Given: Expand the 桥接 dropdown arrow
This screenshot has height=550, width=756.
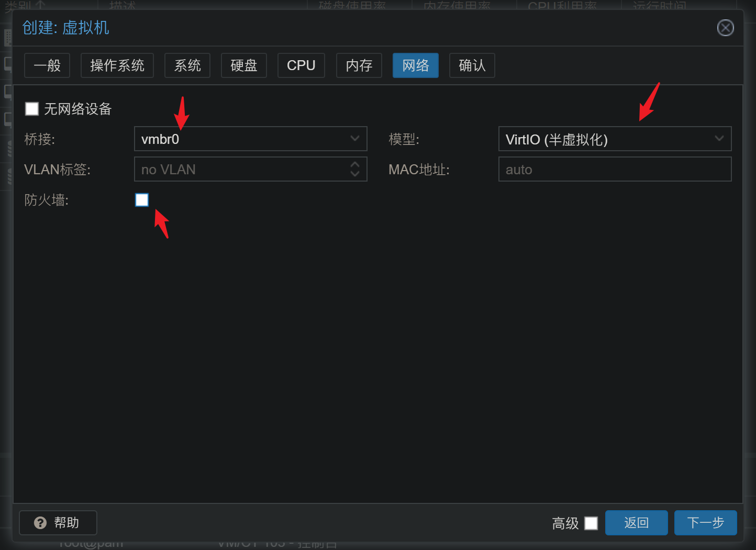Looking at the screenshot, I should point(355,139).
